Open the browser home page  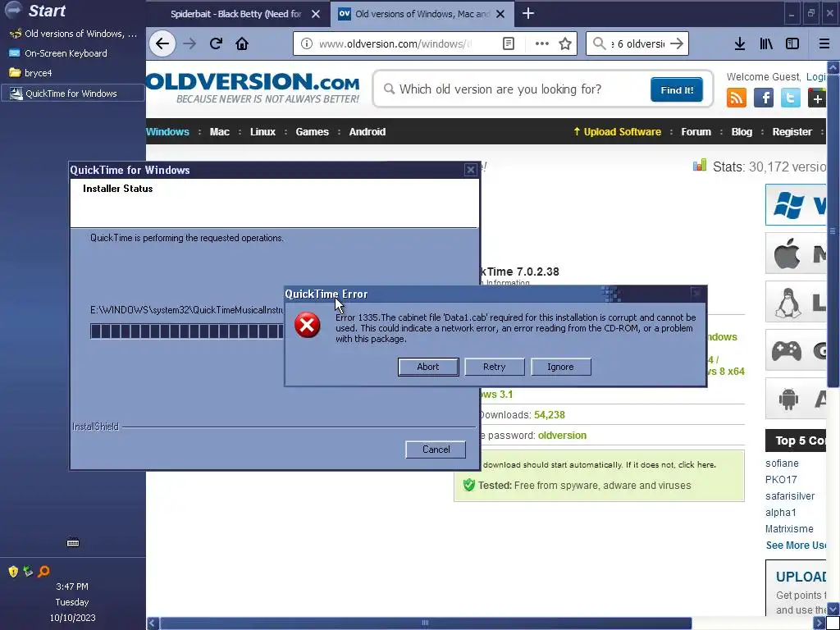[x=242, y=44]
